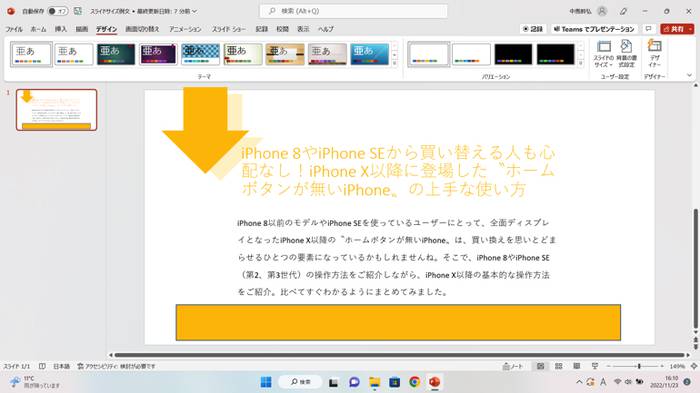
Task: Click the fit slide to window icon
Action: pyautogui.click(x=694, y=366)
